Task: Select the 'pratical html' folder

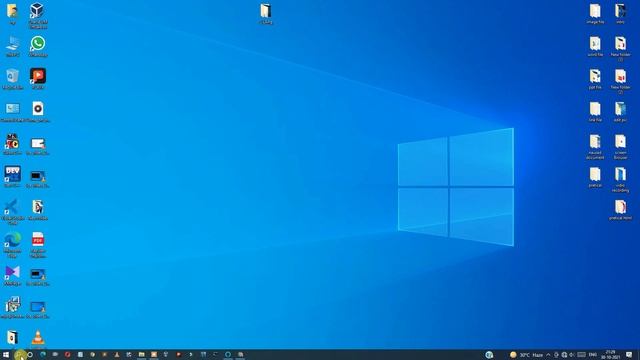Action: (x=620, y=209)
